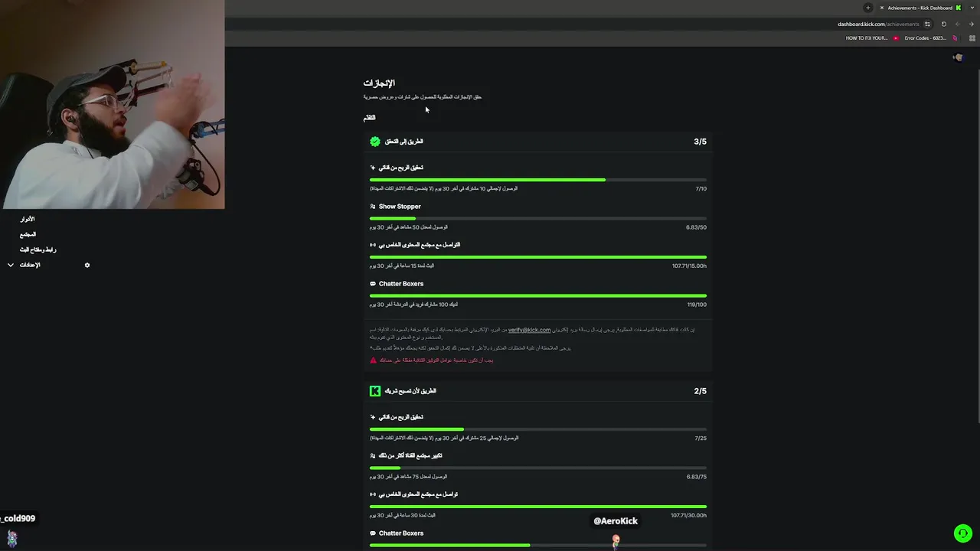The width and height of the screenshot is (980, 551).
Task: Click the Show Stopper progress bar
Action: coord(538,218)
